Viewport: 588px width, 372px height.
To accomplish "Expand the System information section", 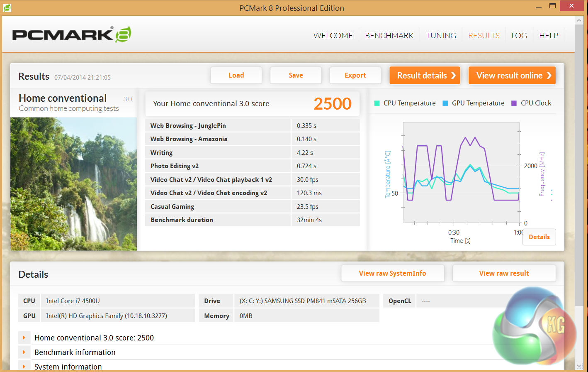I will (x=24, y=367).
